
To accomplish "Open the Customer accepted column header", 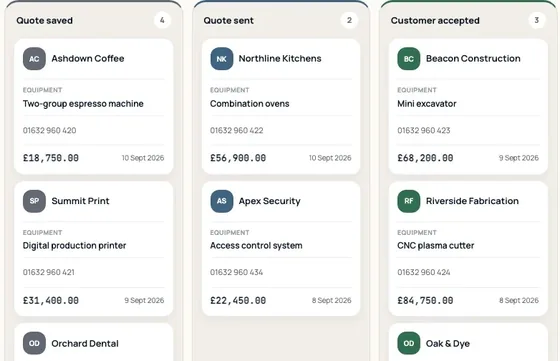I will pyautogui.click(x=435, y=21).
